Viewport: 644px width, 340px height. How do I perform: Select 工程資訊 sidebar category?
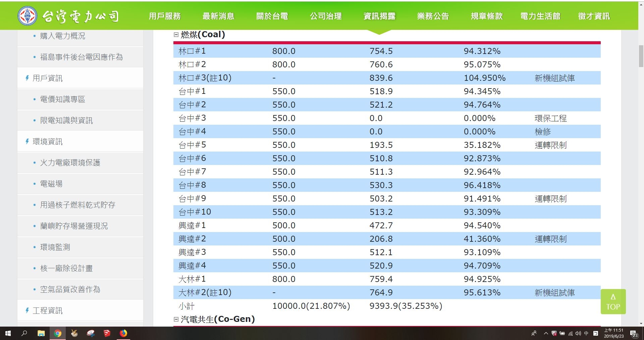[47, 310]
